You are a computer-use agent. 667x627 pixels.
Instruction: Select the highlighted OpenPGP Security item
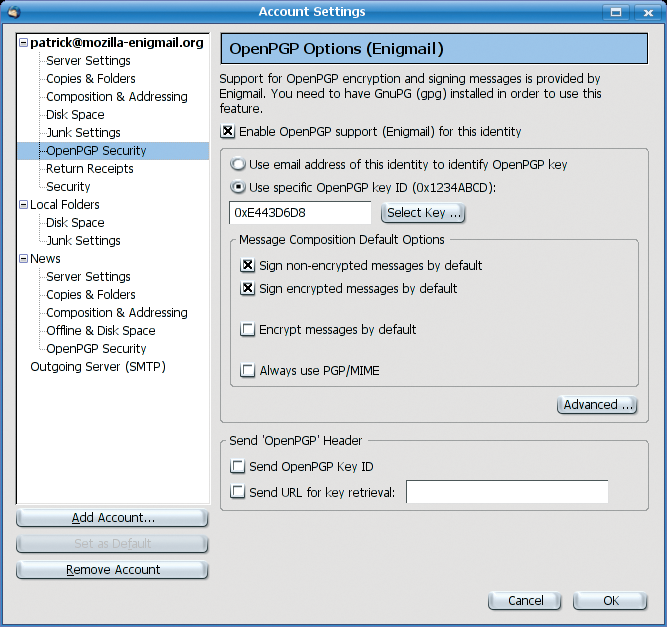click(x=96, y=151)
